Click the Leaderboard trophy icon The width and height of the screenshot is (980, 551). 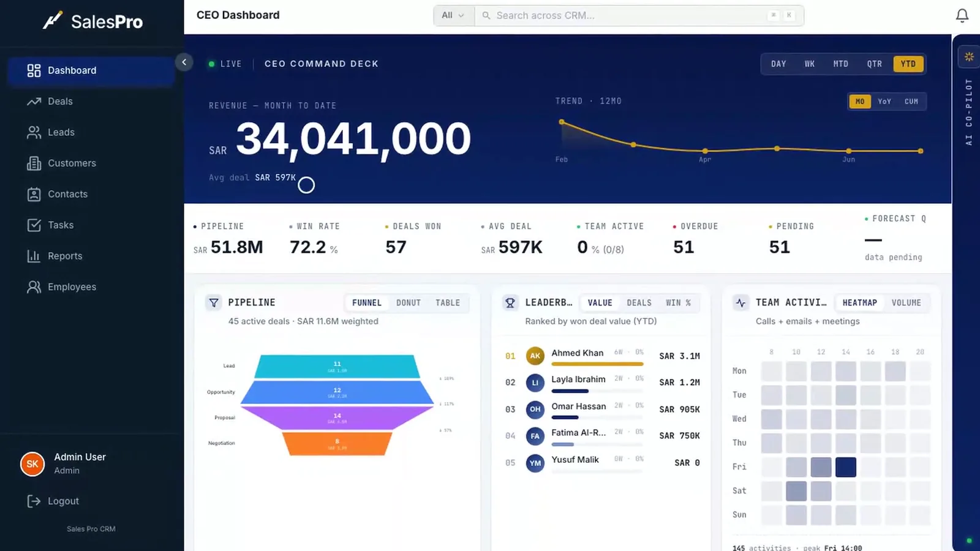[x=510, y=302]
